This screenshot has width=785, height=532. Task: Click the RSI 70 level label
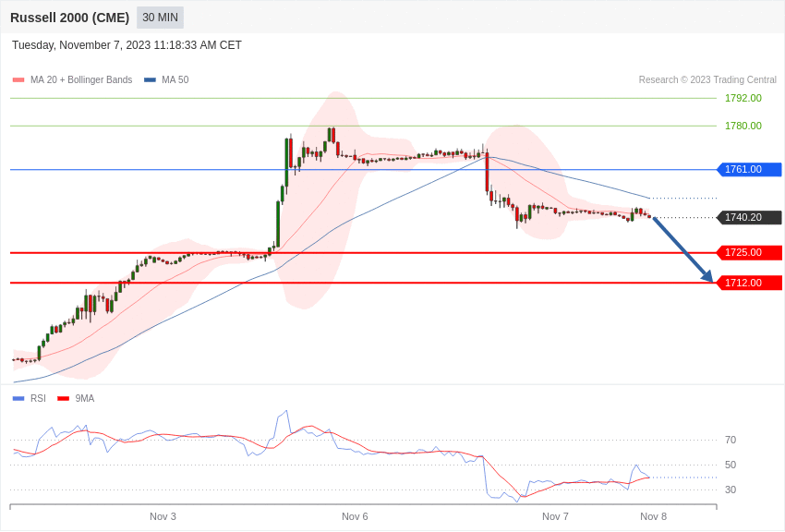731,440
